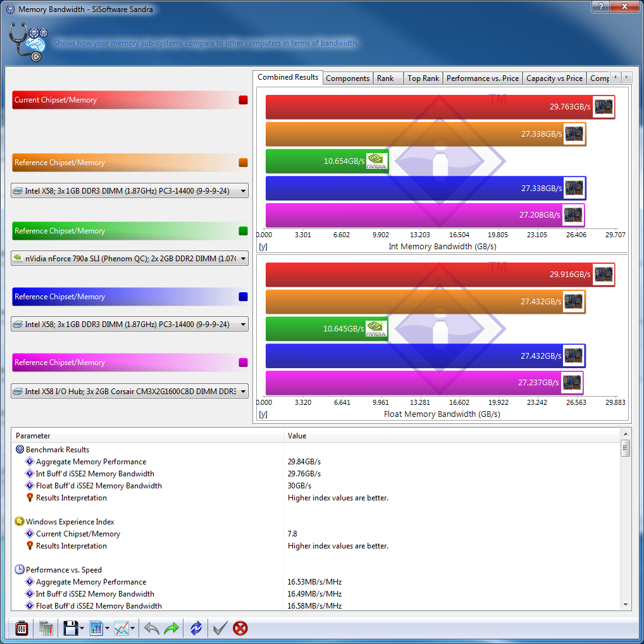Open the Components tab
The width and height of the screenshot is (644, 644).
[x=347, y=78]
